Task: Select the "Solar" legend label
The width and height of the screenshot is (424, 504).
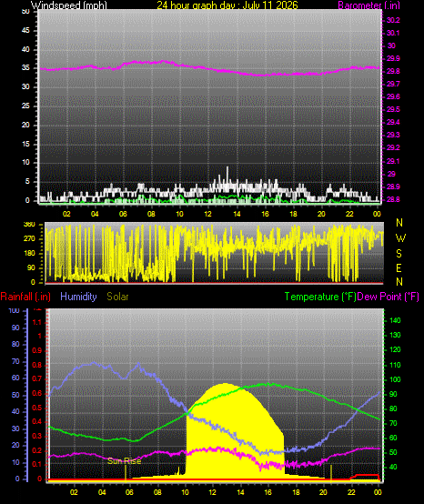Action: (117, 297)
